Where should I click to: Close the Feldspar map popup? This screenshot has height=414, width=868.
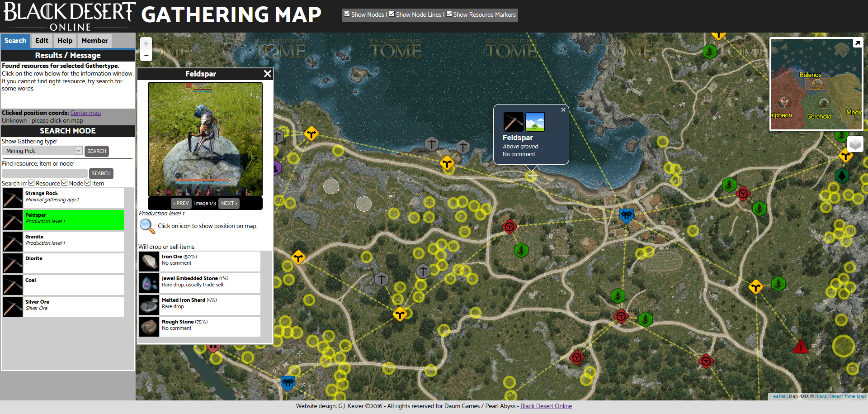pos(563,110)
